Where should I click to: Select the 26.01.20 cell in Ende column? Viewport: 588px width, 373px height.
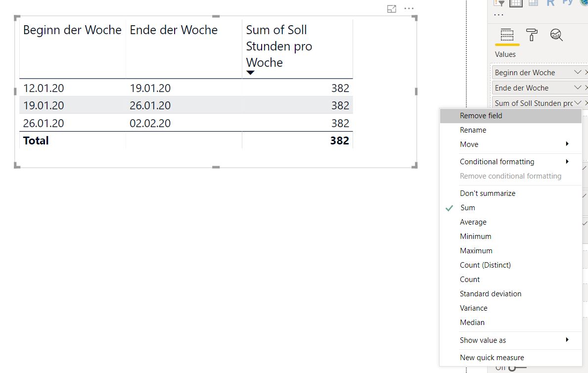[150, 105]
